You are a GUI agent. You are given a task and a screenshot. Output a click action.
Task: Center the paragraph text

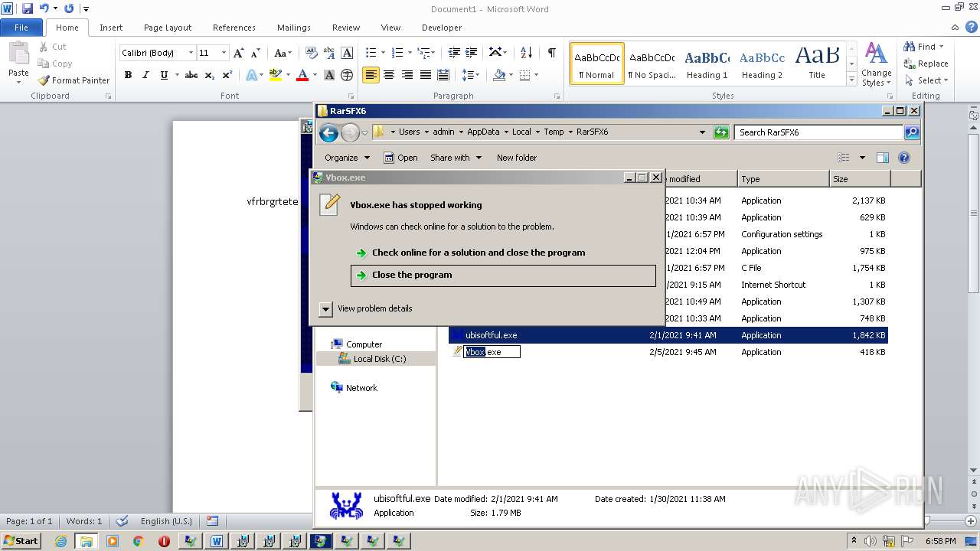point(389,75)
